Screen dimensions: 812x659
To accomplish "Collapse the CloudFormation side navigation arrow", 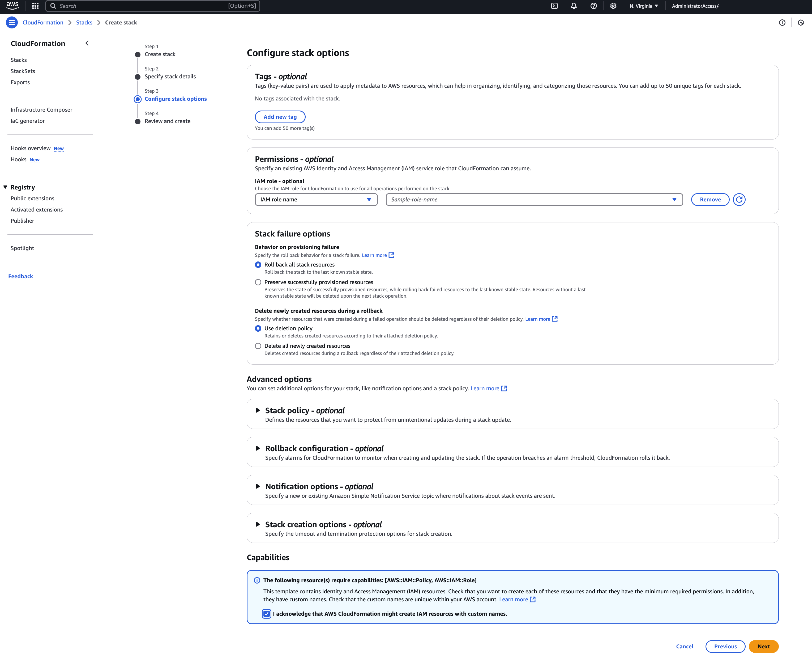I will [87, 43].
